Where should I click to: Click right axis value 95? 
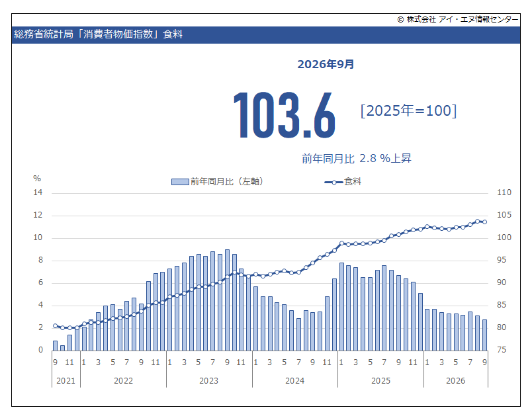(502, 260)
